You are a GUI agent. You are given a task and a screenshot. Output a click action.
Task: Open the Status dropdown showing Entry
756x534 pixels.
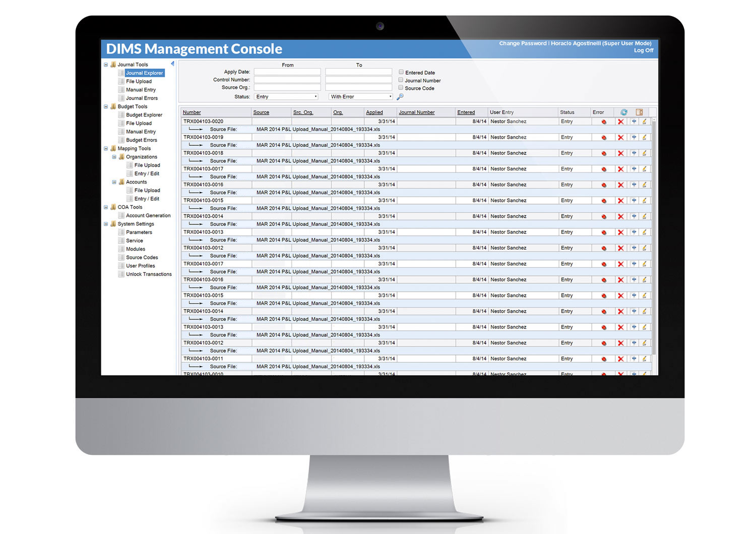coord(286,97)
